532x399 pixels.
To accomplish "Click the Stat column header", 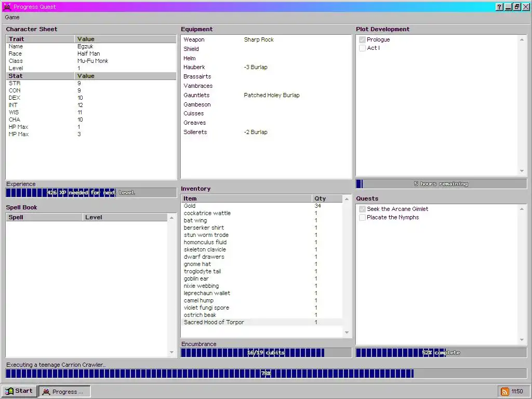I will pyautogui.click(x=40, y=76).
